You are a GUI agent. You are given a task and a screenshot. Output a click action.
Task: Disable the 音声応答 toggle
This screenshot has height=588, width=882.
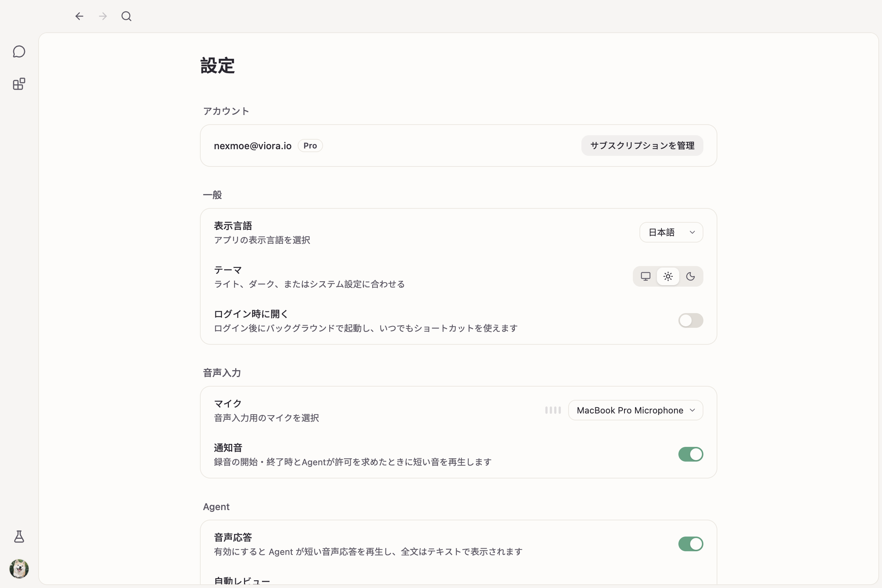click(x=691, y=544)
